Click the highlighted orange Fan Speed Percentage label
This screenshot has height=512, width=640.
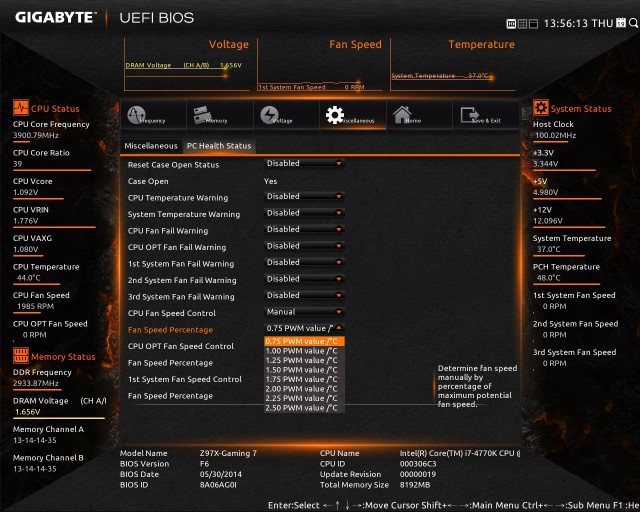(x=170, y=330)
